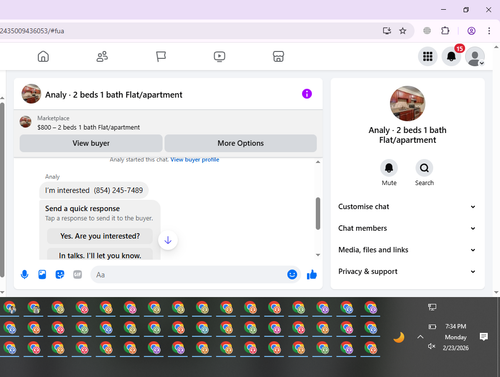Go to Facebook Home icon
The height and width of the screenshot is (377, 500).
click(x=43, y=56)
